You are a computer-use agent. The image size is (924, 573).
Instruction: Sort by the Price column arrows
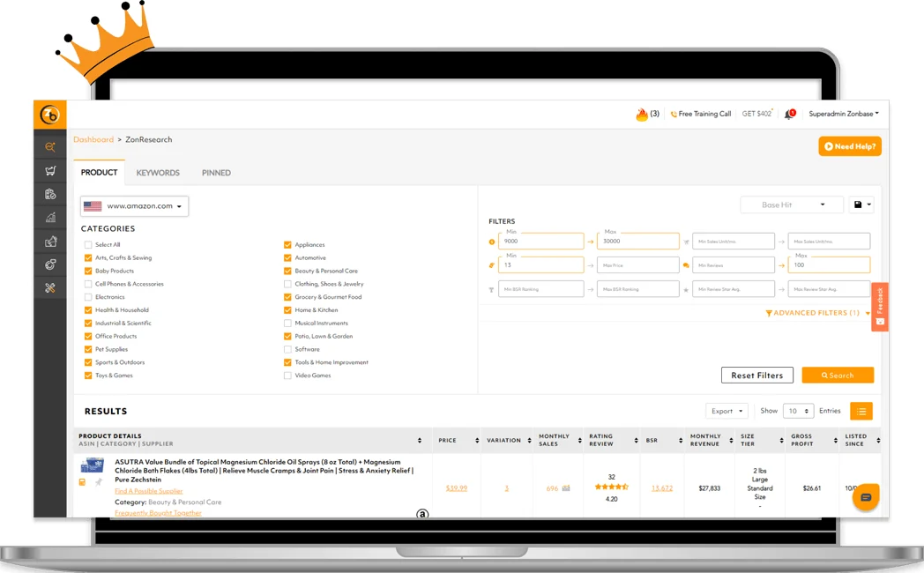point(477,441)
